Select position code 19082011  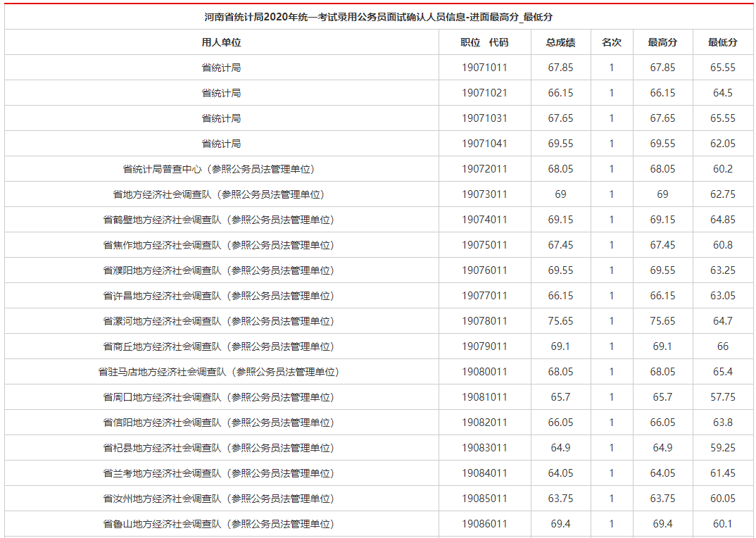tap(484, 423)
